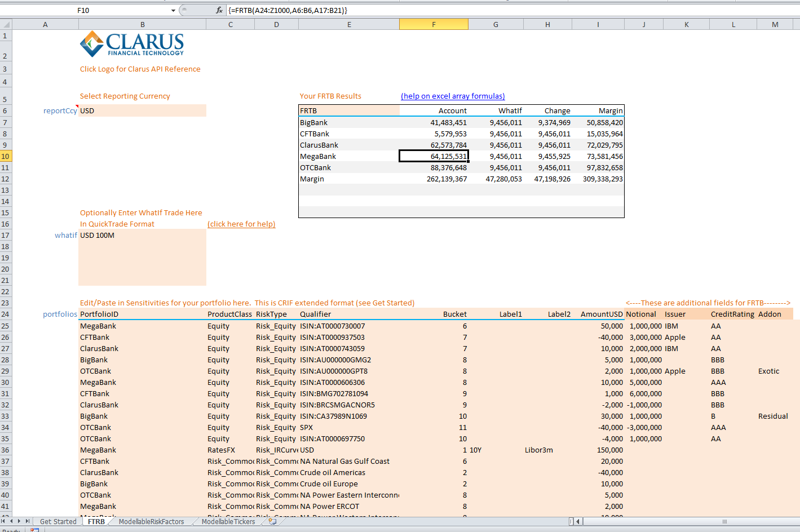This screenshot has width=800, height=532.
Task: Switch to the Get Started sheet tab
Action: [x=58, y=521]
